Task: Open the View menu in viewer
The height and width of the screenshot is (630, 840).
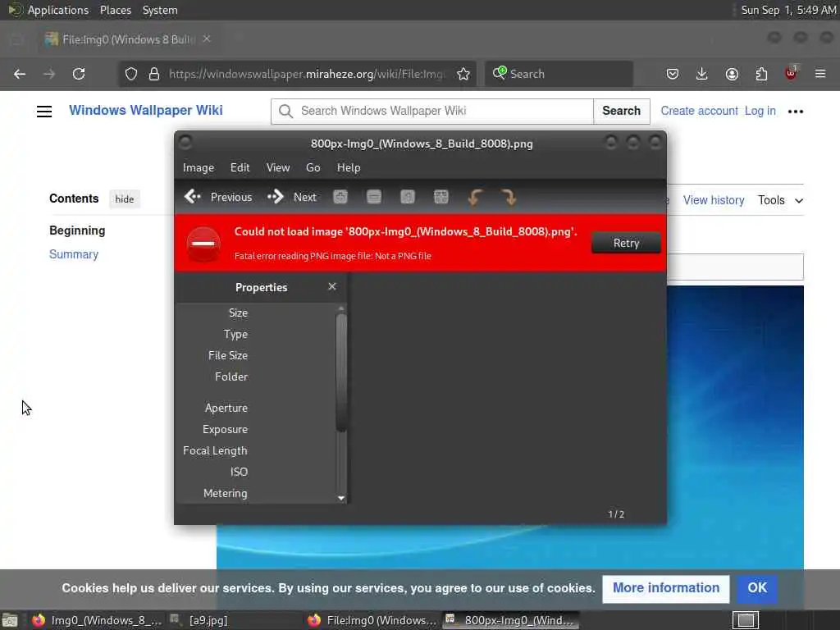Action: pos(278,167)
